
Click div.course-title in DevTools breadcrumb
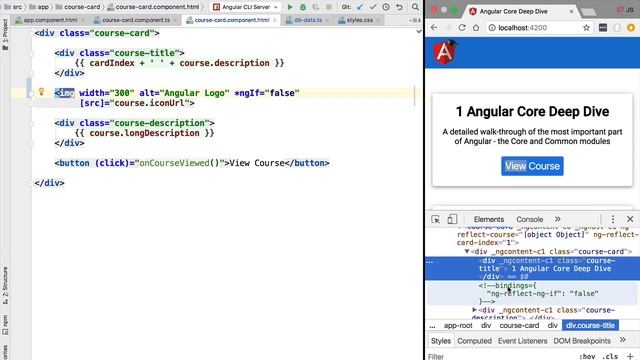pyautogui.click(x=590, y=325)
